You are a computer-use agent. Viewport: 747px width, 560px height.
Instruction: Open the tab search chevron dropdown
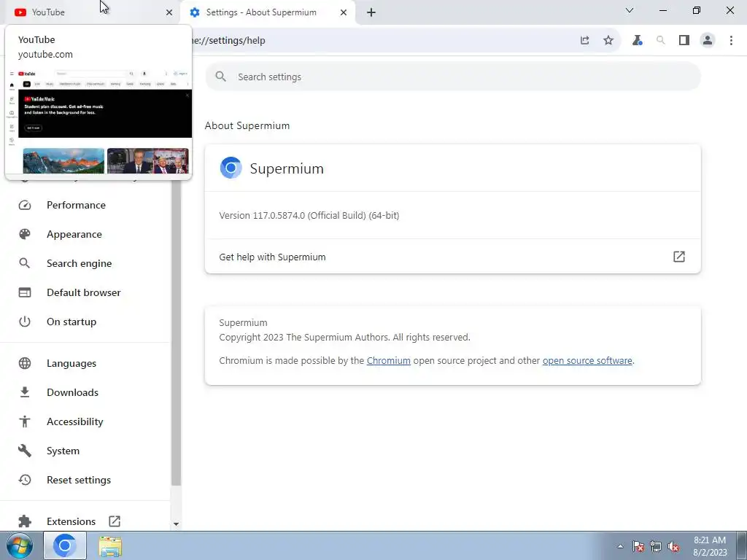tap(630, 10)
